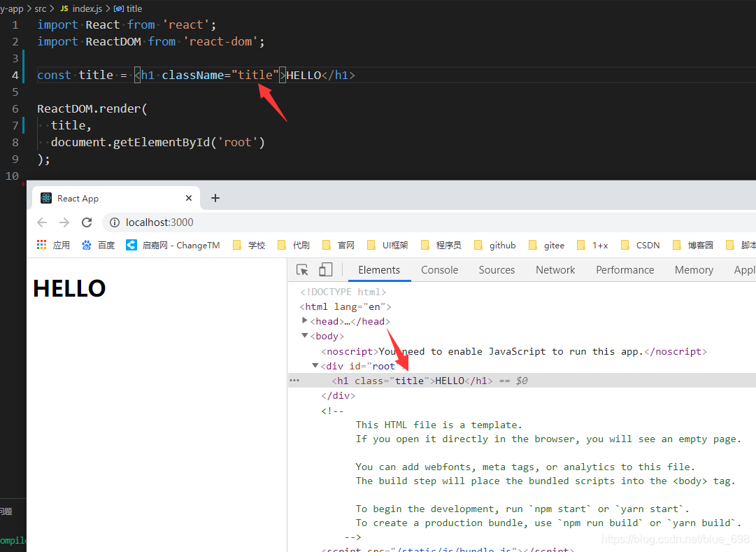Open the gitee bookmark folder
The image size is (756, 552).
(x=546, y=245)
